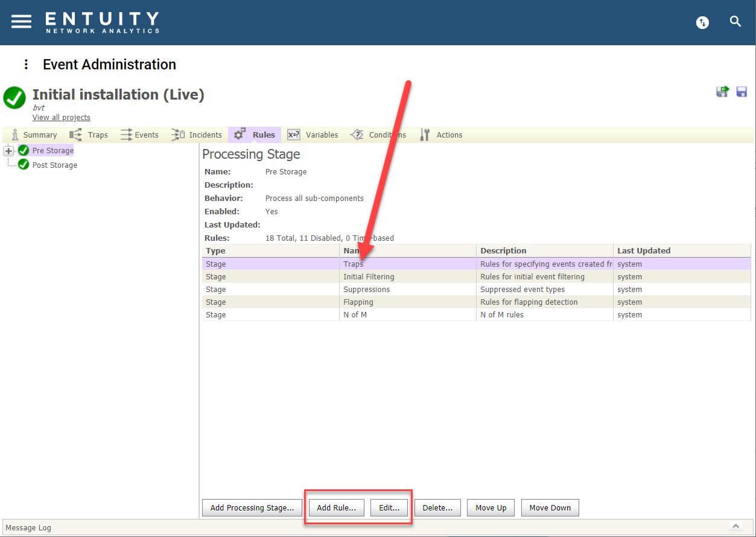Select the Traps stage row name
The width and height of the screenshot is (756, 537).
[x=354, y=264]
